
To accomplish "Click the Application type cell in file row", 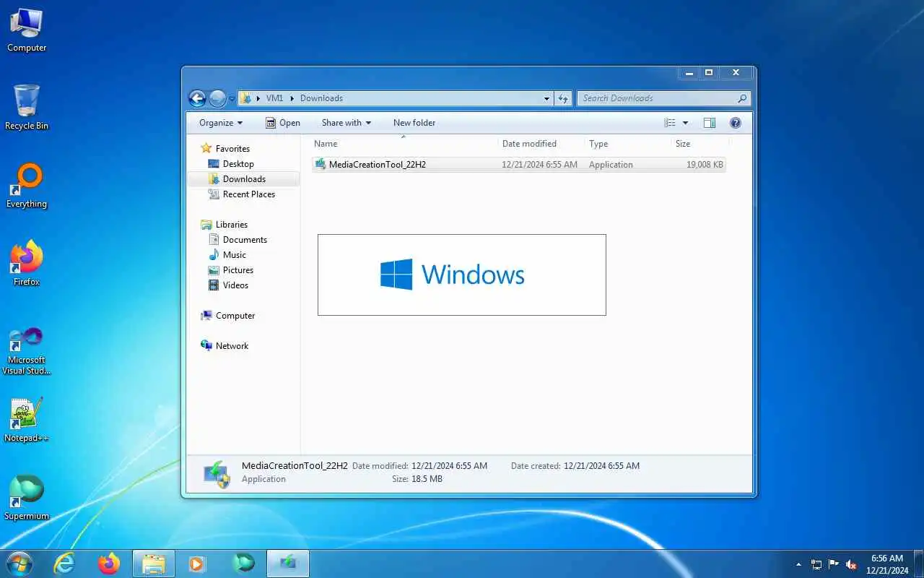I will [611, 165].
